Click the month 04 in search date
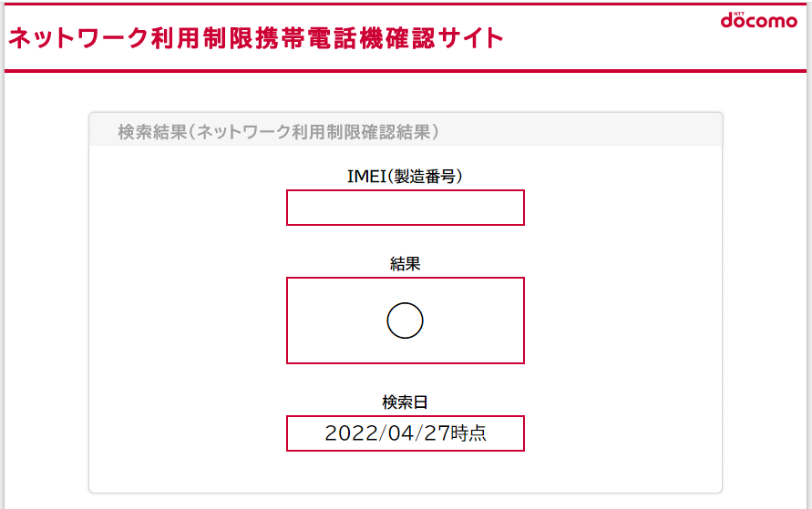 pos(401,433)
